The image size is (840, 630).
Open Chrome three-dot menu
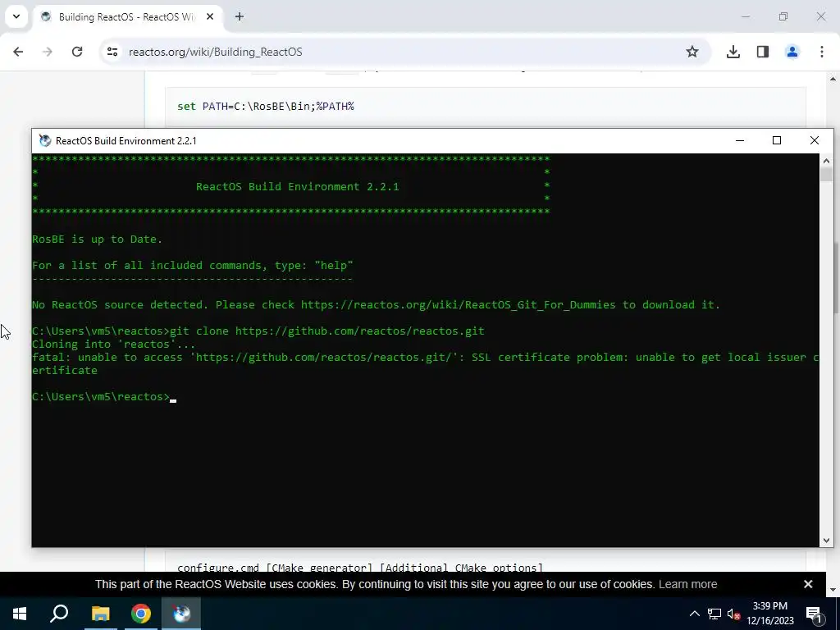pyautogui.click(x=822, y=52)
